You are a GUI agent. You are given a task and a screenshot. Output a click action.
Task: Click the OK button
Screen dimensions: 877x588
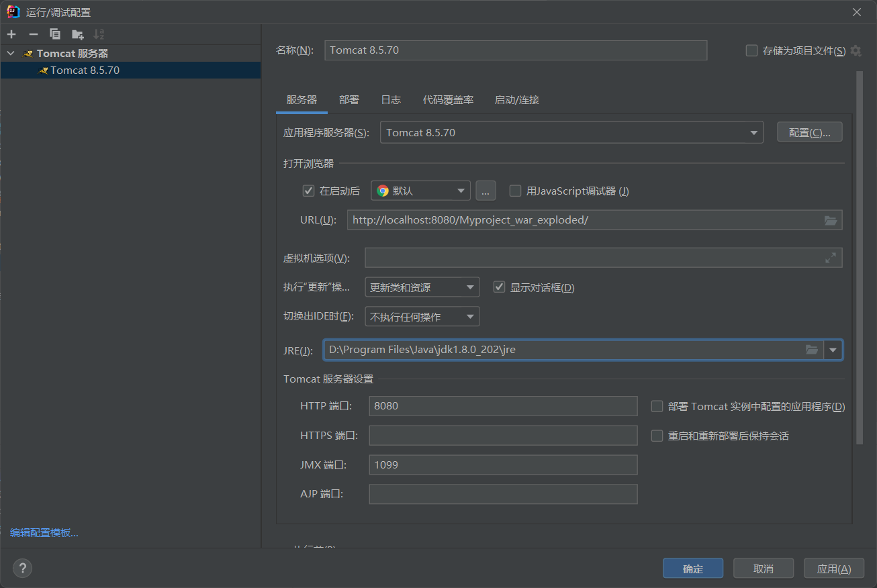tap(693, 569)
